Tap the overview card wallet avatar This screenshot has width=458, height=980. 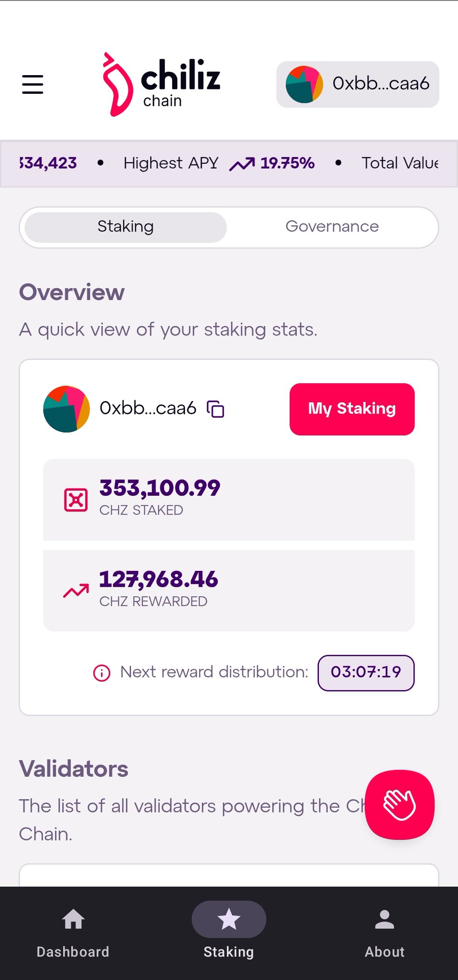[66, 409]
